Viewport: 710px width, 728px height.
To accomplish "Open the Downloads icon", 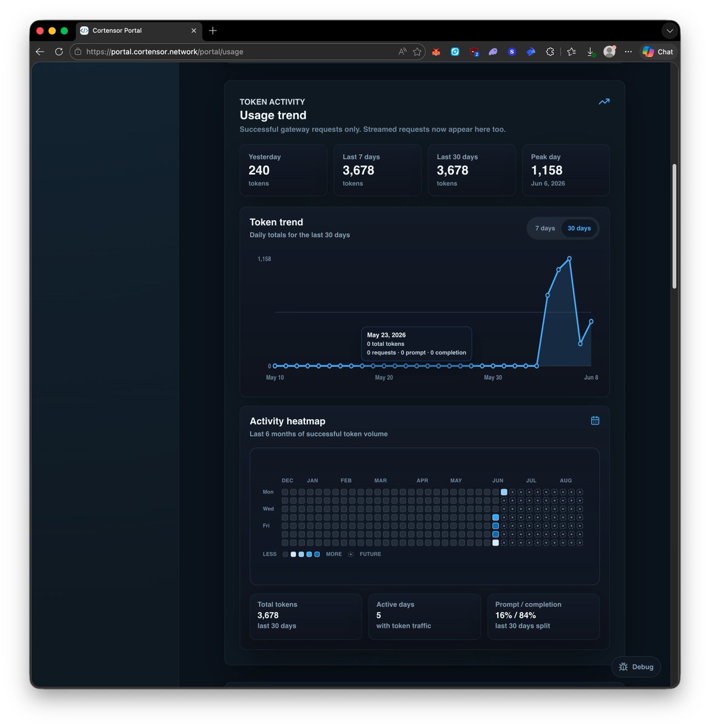I will click(x=591, y=52).
